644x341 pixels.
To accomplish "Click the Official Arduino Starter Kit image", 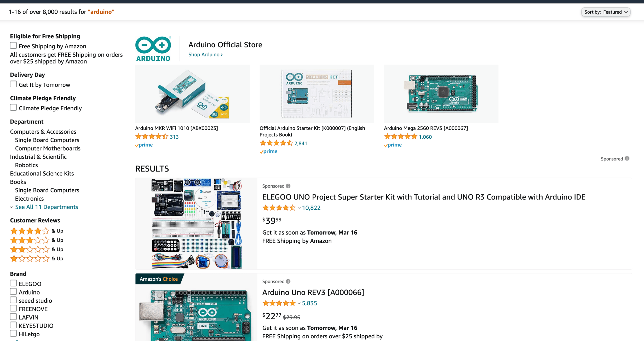I will [x=317, y=94].
